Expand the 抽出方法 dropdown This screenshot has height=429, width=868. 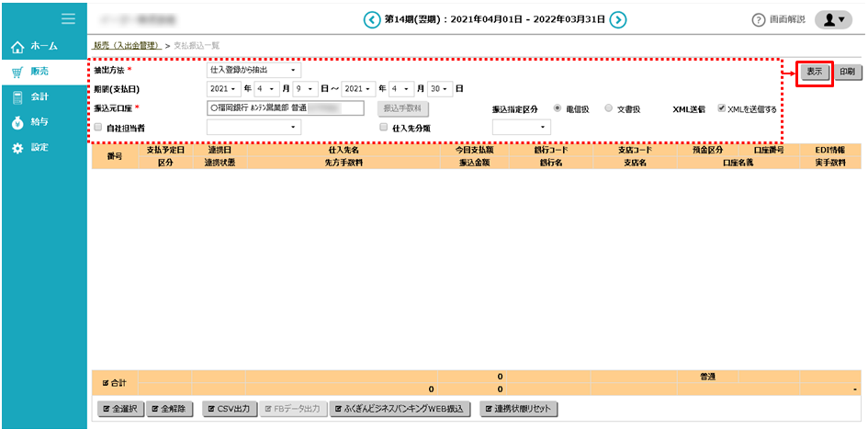(254, 71)
